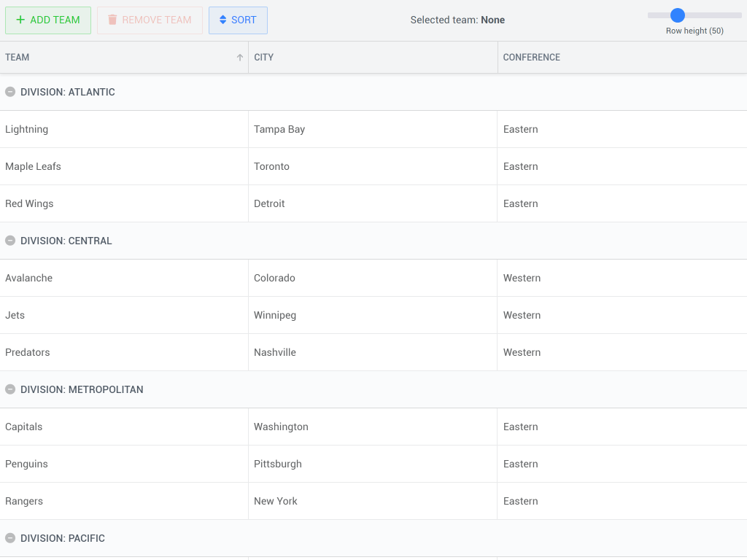
Task: Click Eastern conference in Capitals row
Action: tap(622, 427)
